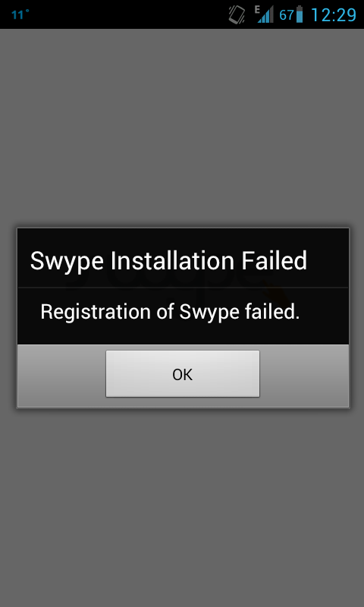Tap the empty middle of the status bar

tap(127, 14)
